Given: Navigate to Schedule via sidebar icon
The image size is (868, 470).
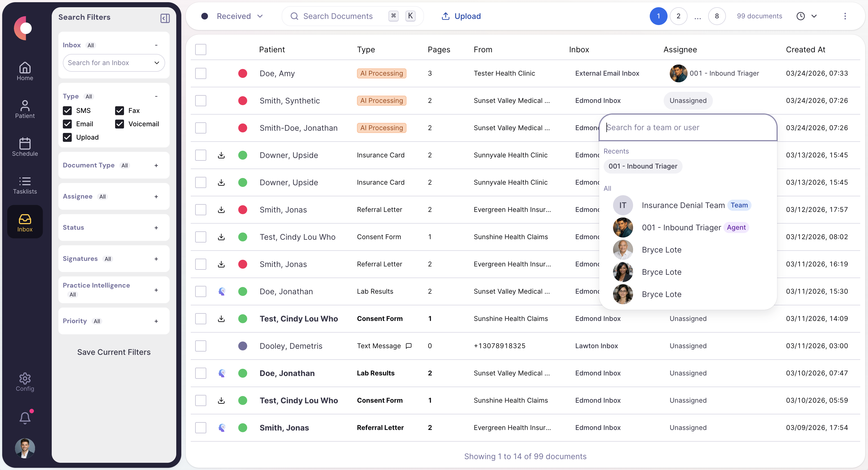Looking at the screenshot, I should [25, 146].
